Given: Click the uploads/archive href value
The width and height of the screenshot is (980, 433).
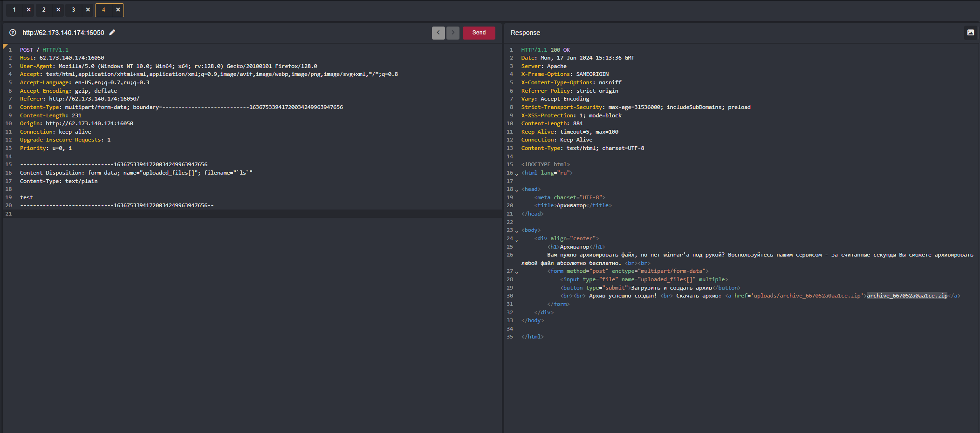Looking at the screenshot, I should 807,296.
